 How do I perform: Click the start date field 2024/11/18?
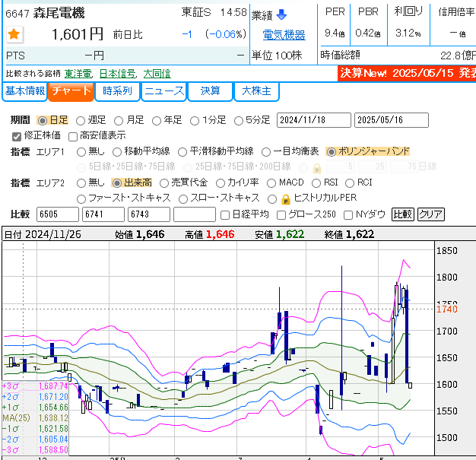point(311,120)
